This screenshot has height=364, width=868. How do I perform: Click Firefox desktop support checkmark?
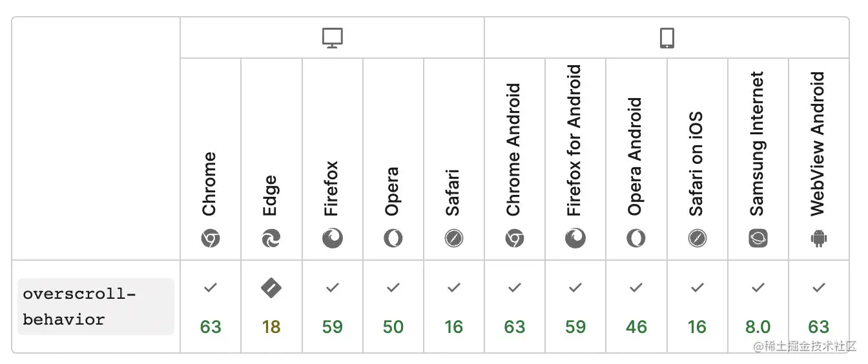point(332,288)
